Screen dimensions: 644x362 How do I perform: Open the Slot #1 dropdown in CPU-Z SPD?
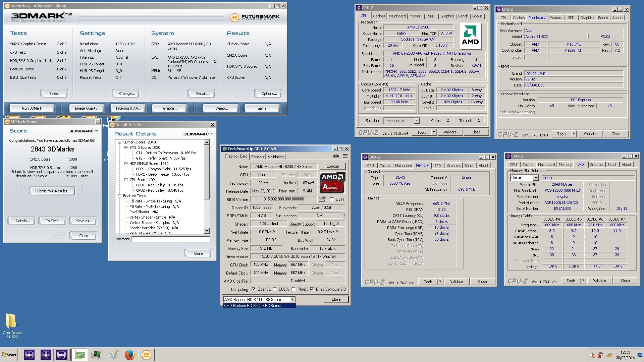536,178
